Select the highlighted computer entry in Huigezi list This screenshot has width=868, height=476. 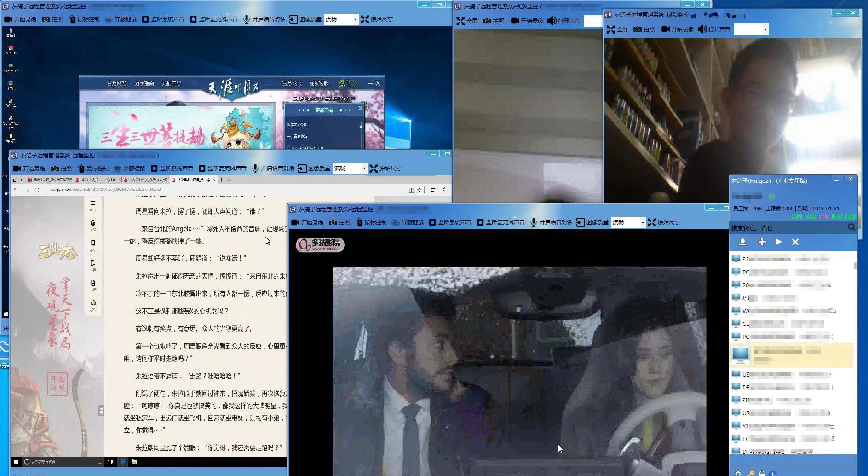pyautogui.click(x=792, y=355)
